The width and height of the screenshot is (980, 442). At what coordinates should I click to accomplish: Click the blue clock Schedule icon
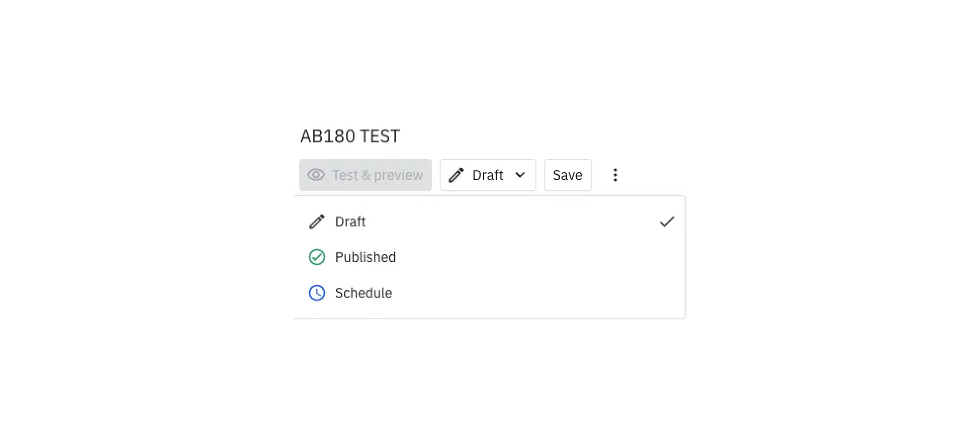[x=317, y=293]
